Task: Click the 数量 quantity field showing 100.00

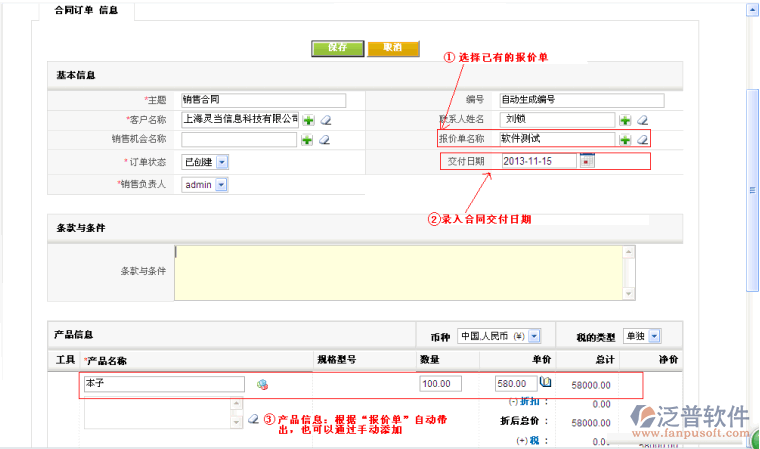Action: (x=440, y=384)
